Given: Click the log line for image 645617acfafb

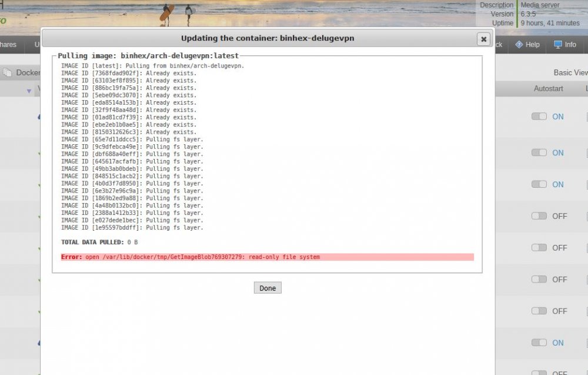Looking at the screenshot, I should 132,161.
